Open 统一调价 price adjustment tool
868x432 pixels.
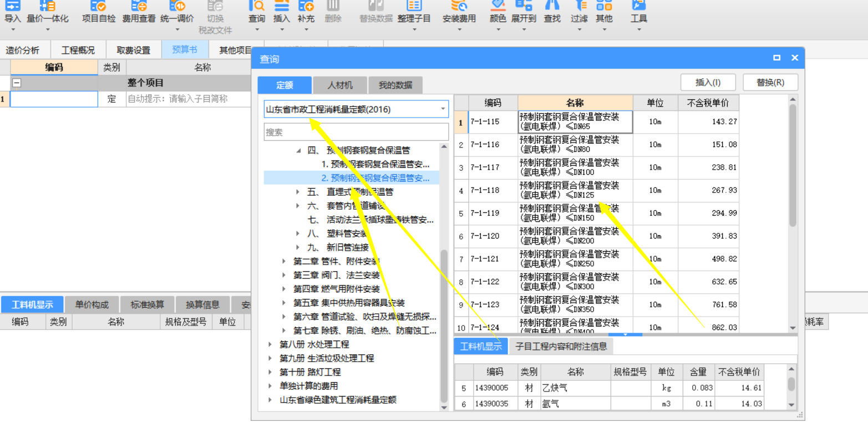pyautogui.click(x=177, y=12)
